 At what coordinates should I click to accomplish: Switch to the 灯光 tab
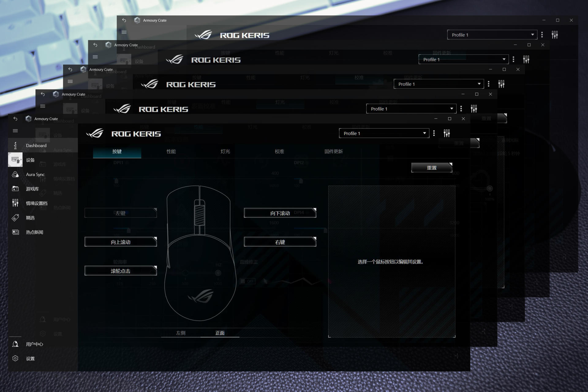[225, 152]
